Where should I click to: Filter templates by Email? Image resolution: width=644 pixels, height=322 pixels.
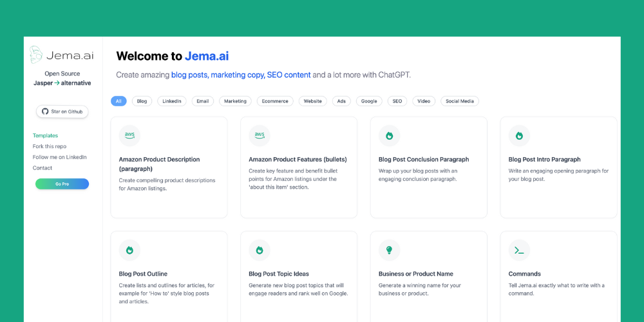[x=202, y=101]
